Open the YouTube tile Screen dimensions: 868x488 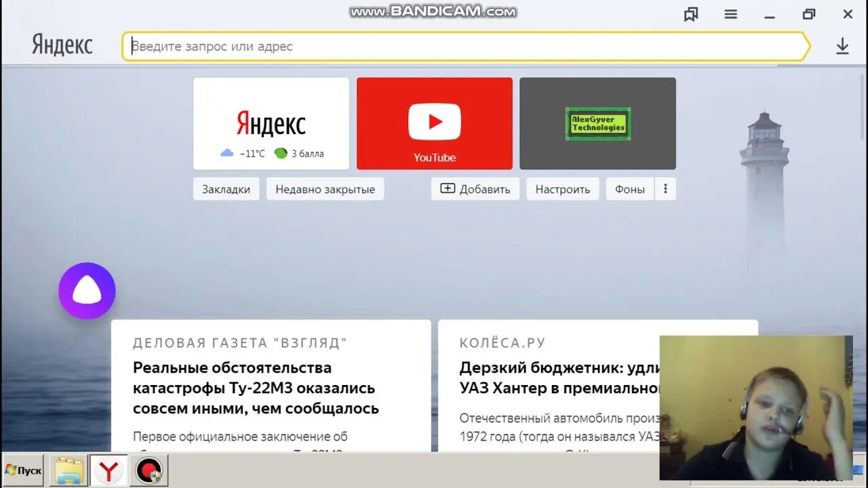click(435, 123)
